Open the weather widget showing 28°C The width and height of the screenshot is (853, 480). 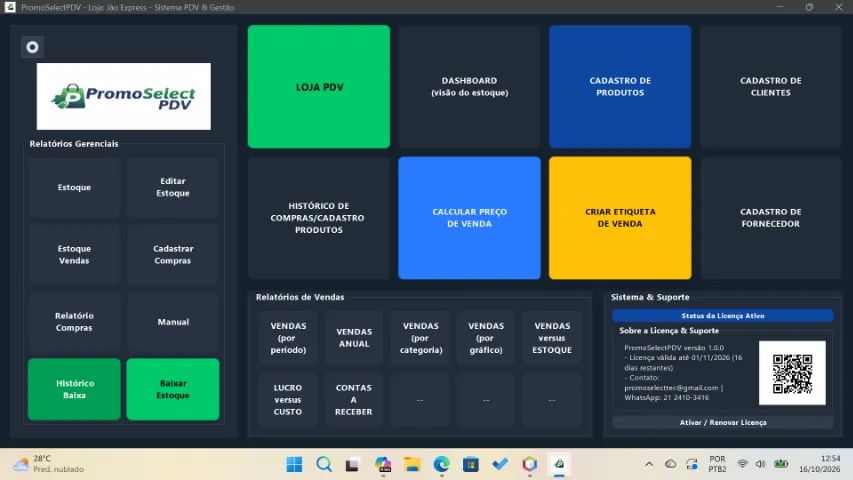tap(49, 464)
